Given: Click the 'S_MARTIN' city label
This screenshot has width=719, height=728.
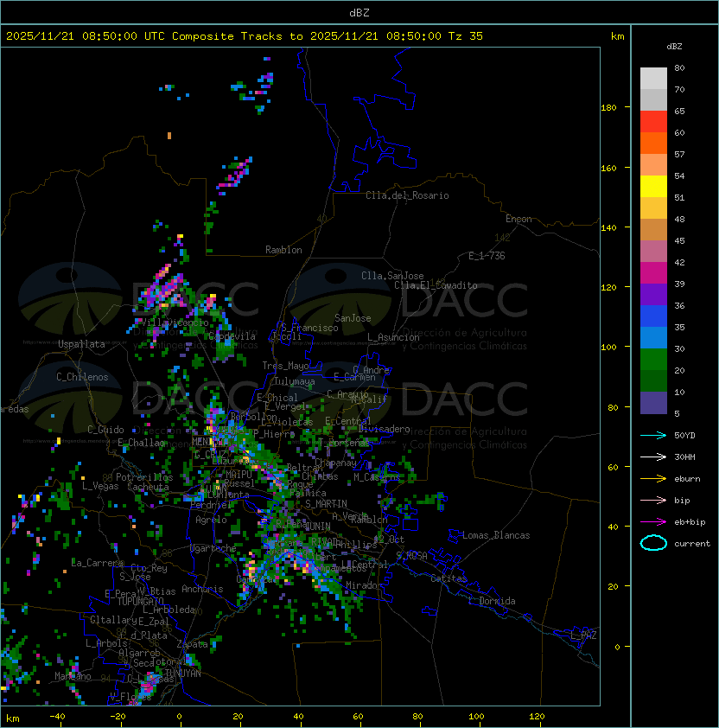Looking at the screenshot, I should [326, 504].
